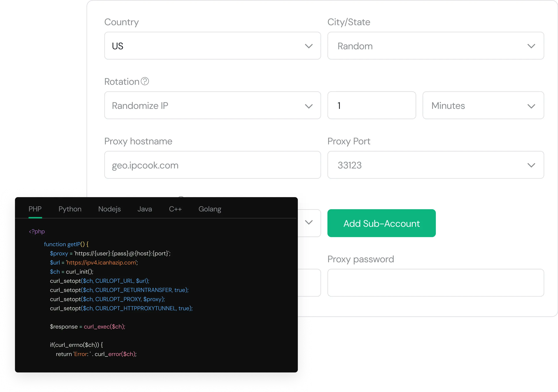Click the Proxy password input field
Screen dimensions: 558x392
(x=436, y=283)
